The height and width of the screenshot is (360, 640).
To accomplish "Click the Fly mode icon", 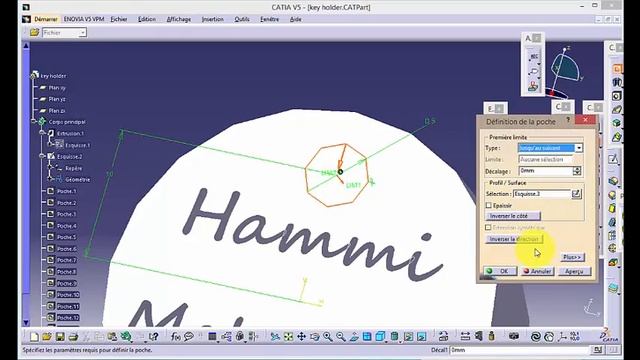I will [275, 337].
